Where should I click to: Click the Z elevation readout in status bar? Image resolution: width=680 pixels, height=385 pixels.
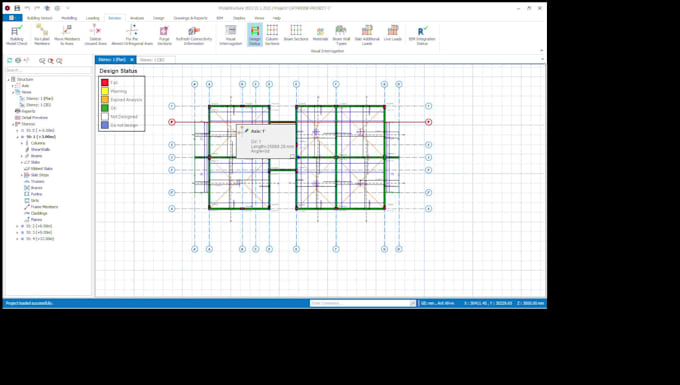click(x=530, y=303)
